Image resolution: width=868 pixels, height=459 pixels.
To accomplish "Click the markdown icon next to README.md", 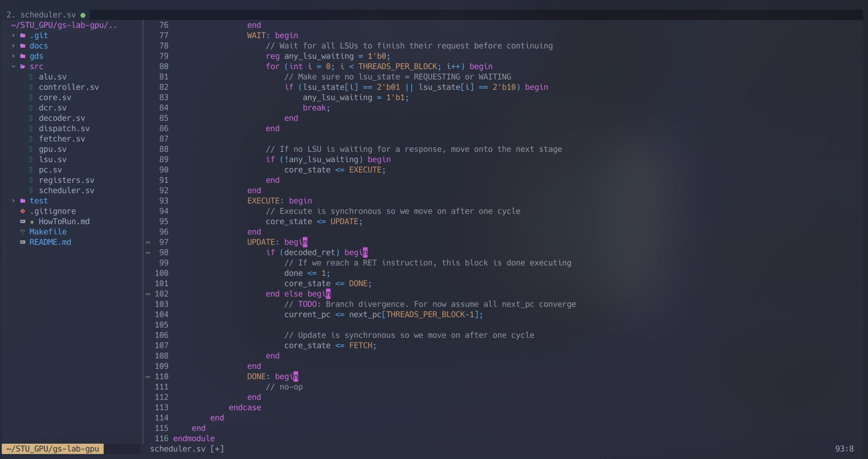I will [23, 242].
